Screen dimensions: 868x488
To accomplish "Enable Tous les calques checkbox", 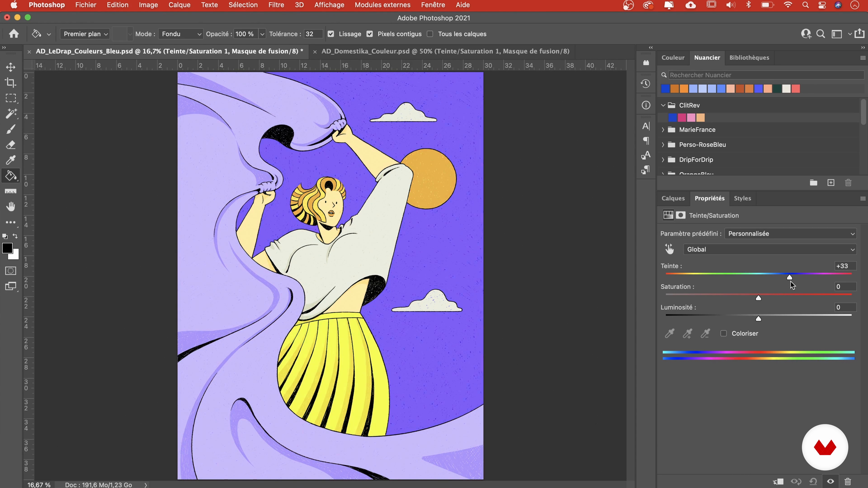I will point(430,34).
